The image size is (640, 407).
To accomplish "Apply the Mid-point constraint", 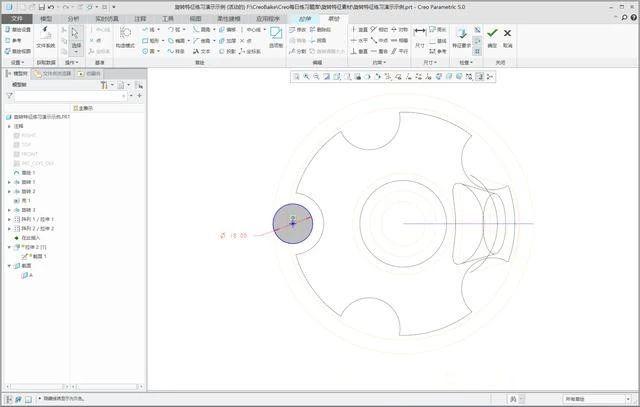I will pos(380,41).
